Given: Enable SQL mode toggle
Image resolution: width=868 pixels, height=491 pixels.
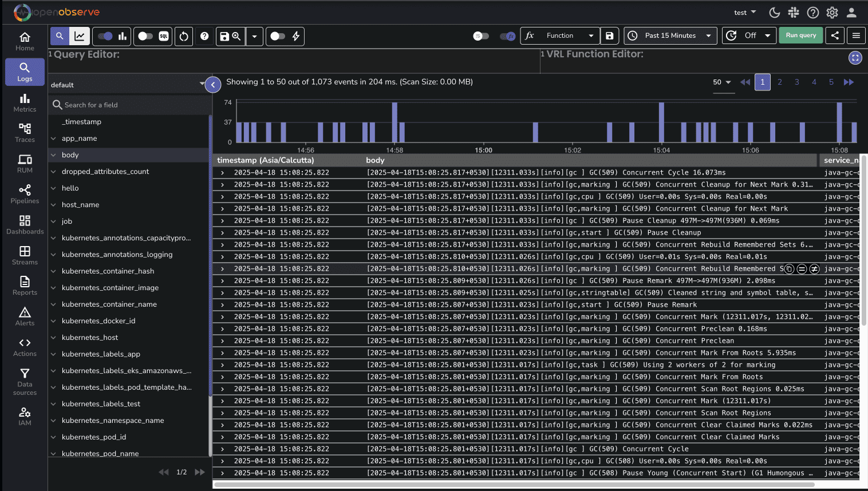Looking at the screenshot, I should [145, 36].
